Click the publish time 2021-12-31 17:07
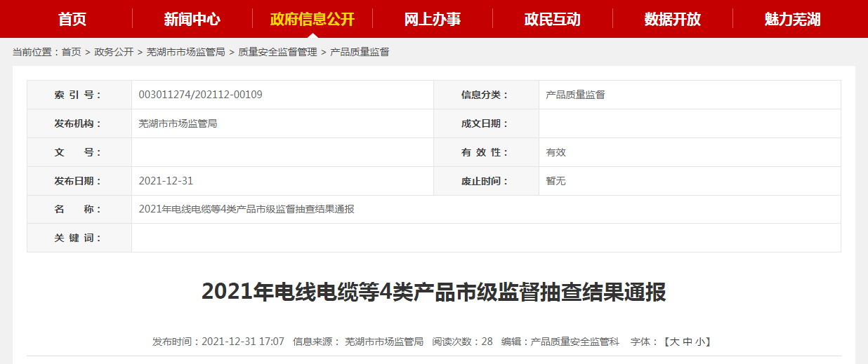Viewport: 868px width, 364px height. pyautogui.click(x=243, y=342)
